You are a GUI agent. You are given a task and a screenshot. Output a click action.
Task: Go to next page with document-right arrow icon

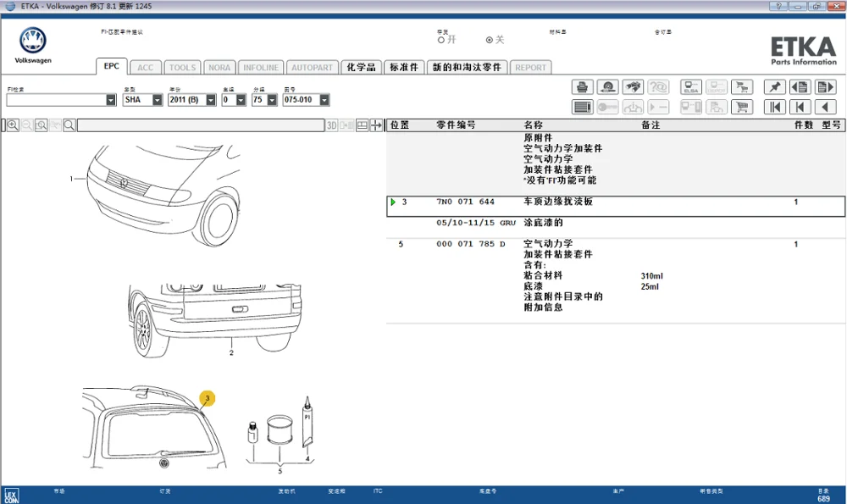point(825,87)
